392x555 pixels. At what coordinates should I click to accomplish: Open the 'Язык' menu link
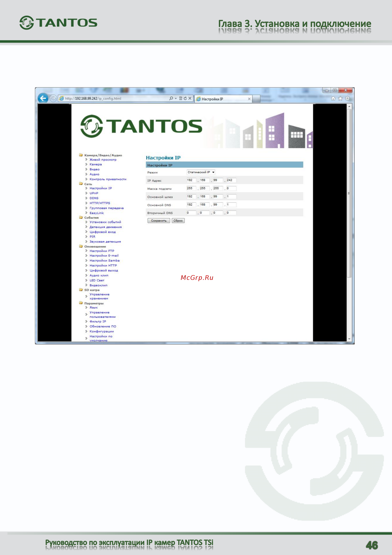click(x=93, y=307)
